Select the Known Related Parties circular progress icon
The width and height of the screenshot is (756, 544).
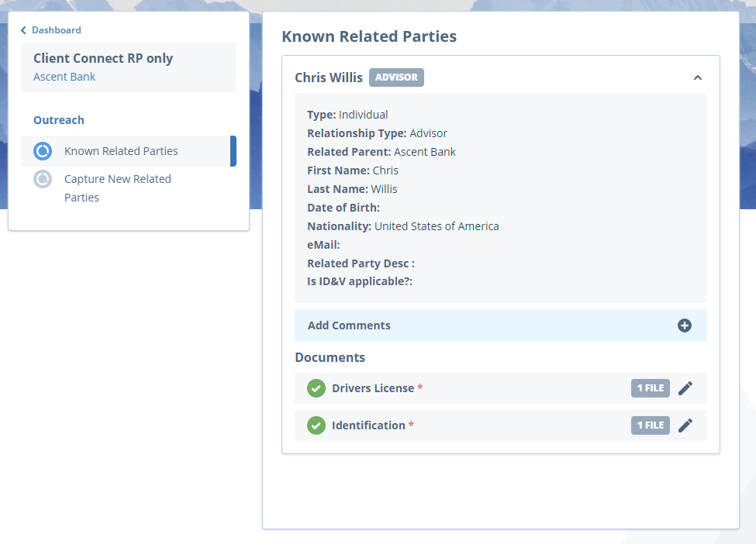pos(43,151)
